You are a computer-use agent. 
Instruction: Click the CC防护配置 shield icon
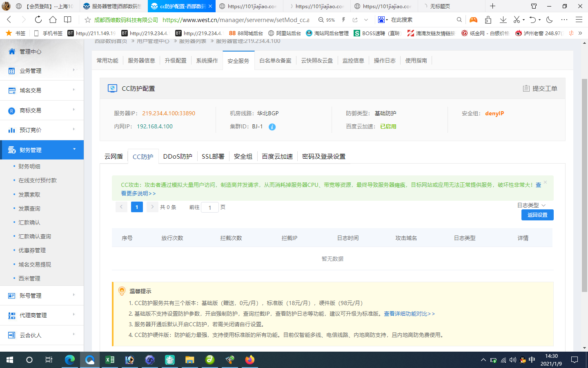(112, 88)
